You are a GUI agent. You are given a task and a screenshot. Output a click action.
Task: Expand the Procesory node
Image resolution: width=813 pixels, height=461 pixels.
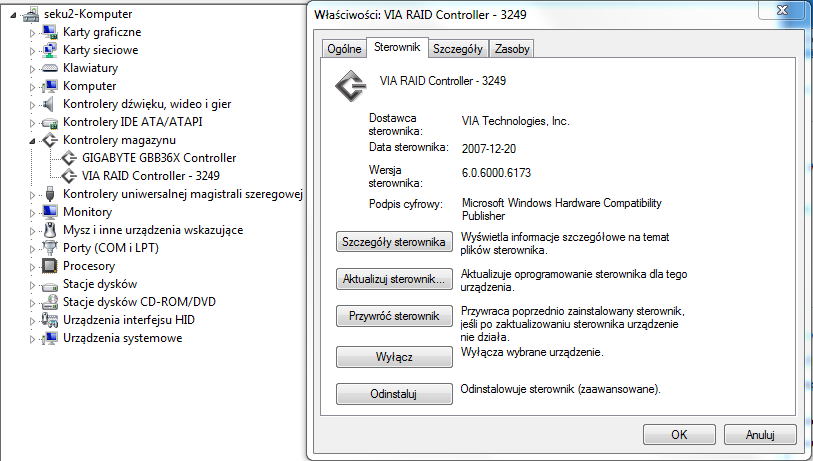(32, 267)
